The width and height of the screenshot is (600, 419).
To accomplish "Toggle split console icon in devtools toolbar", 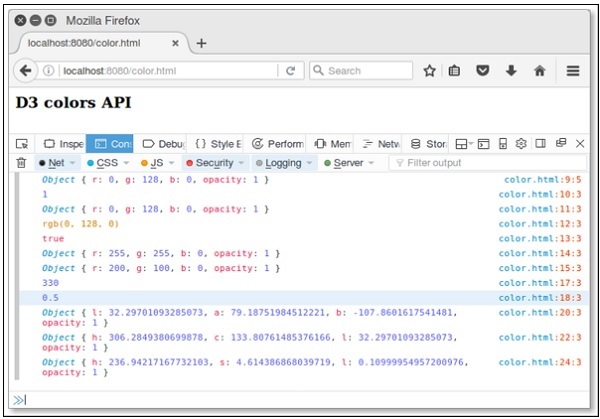I will 483,144.
